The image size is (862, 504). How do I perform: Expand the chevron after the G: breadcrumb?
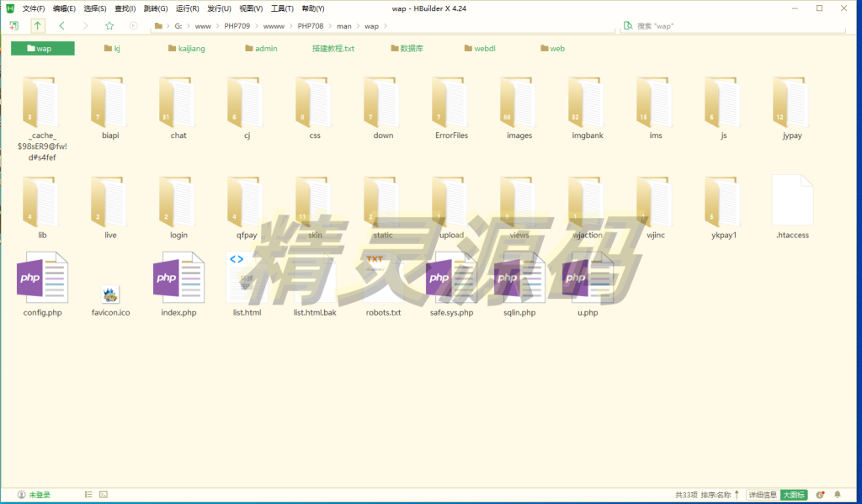coord(188,26)
